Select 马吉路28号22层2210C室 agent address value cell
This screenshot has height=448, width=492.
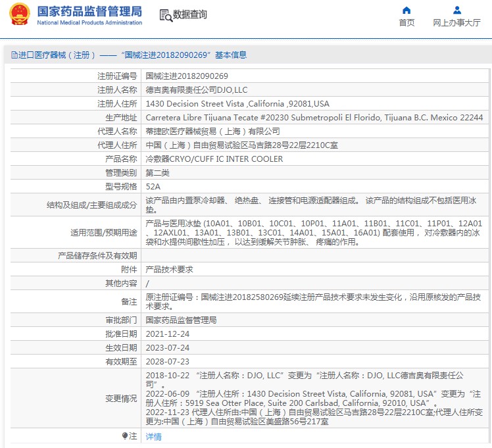pos(314,145)
